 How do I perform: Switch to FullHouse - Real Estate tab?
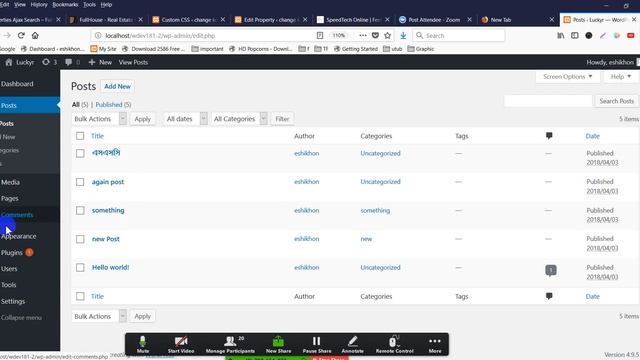coord(106,20)
